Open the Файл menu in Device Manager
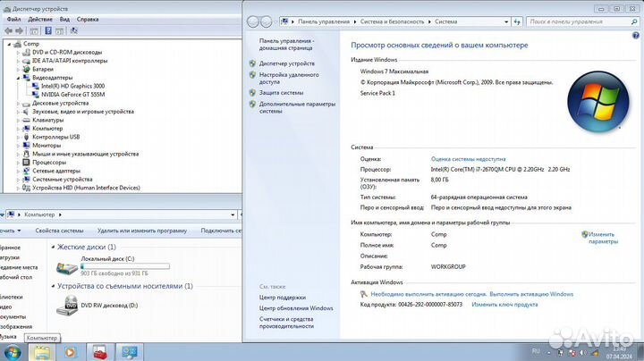This screenshot has height=361, width=644. pyautogui.click(x=13, y=20)
